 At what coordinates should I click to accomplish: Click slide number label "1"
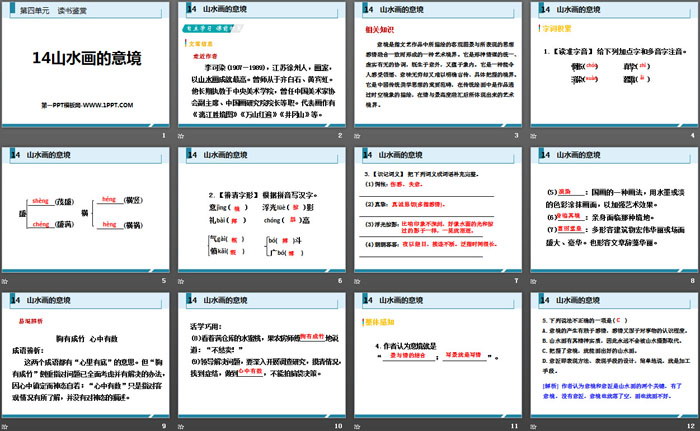[x=164, y=135]
